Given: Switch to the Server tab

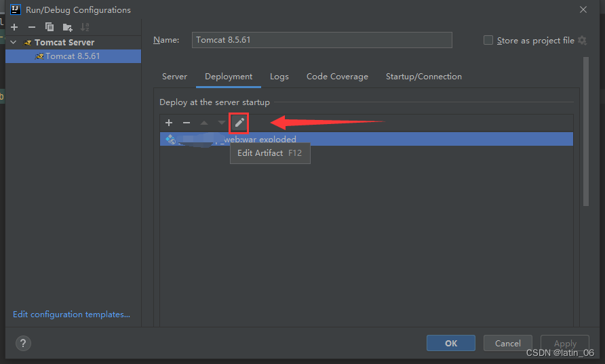Looking at the screenshot, I should point(174,77).
